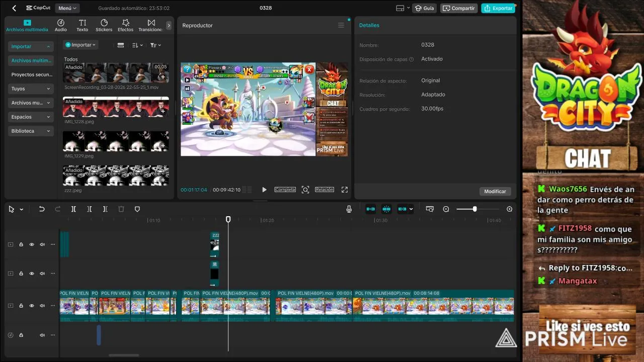The width and height of the screenshot is (644, 362).
Task: Click the marker shield icon in timeline toolbar
Action: click(x=137, y=209)
